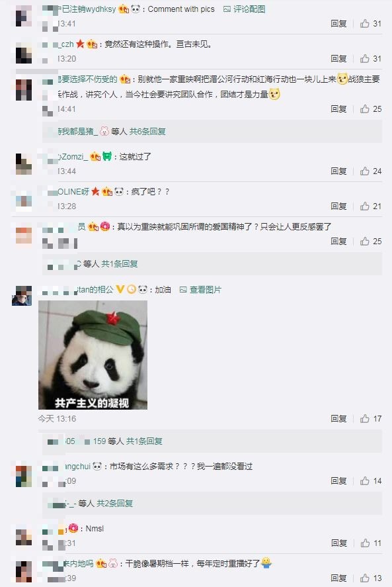
Task: Reply to the '竟然还有这种操作' comment
Action: click(338, 59)
